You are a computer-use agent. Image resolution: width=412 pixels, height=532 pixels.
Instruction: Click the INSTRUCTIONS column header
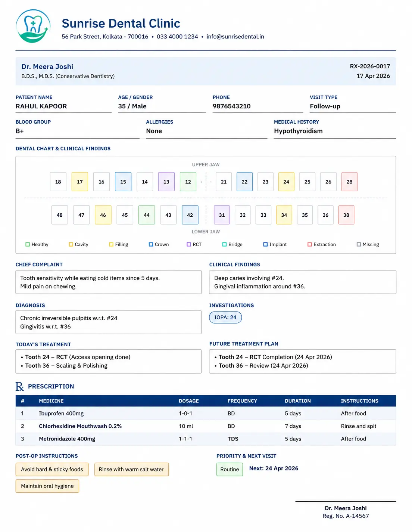(x=359, y=401)
